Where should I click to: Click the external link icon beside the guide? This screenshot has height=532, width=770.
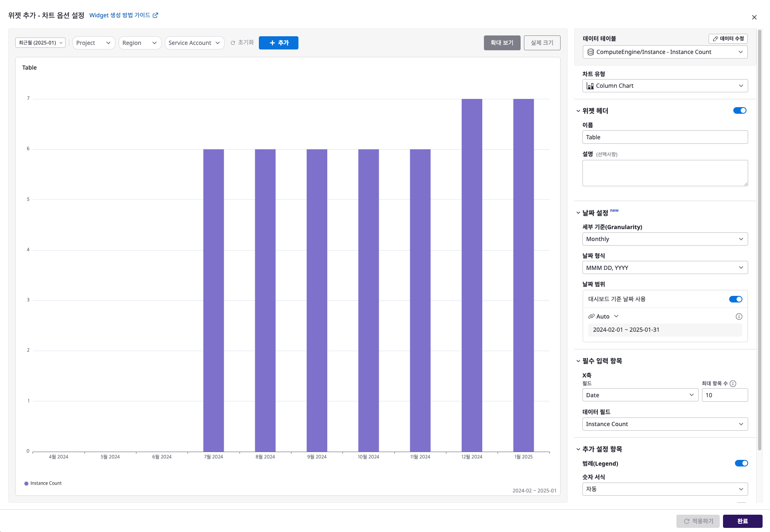155,15
